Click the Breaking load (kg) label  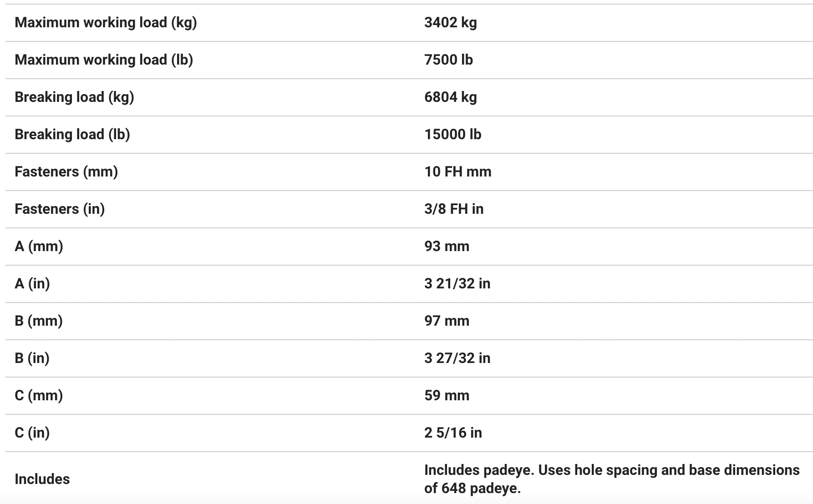click(x=74, y=97)
